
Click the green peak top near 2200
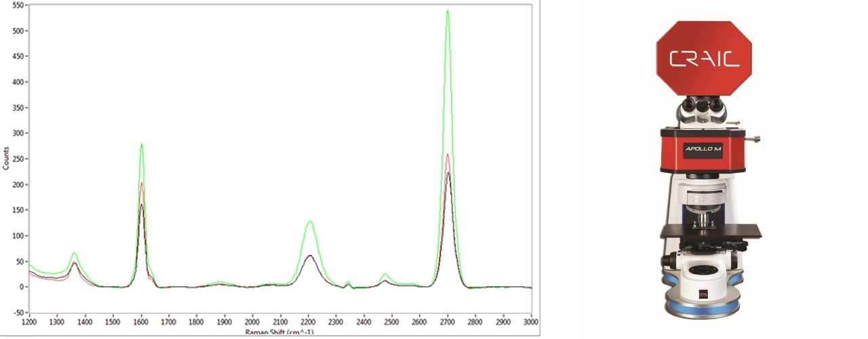pyautogui.click(x=309, y=221)
